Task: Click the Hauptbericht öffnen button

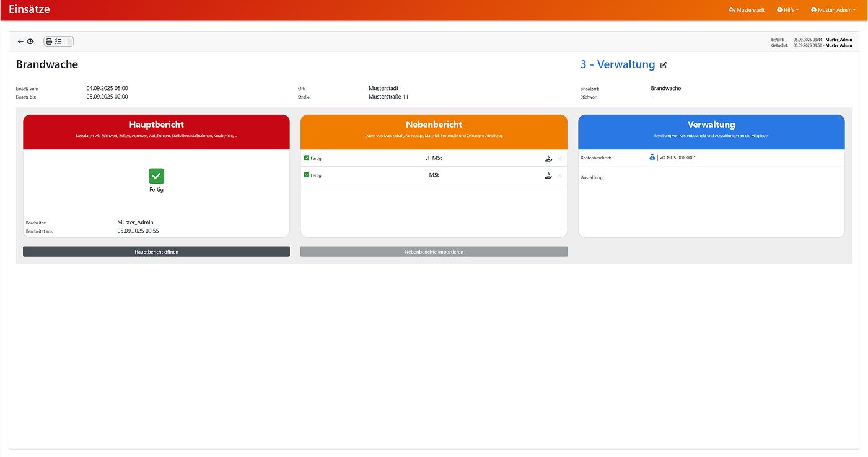Action: (x=156, y=252)
